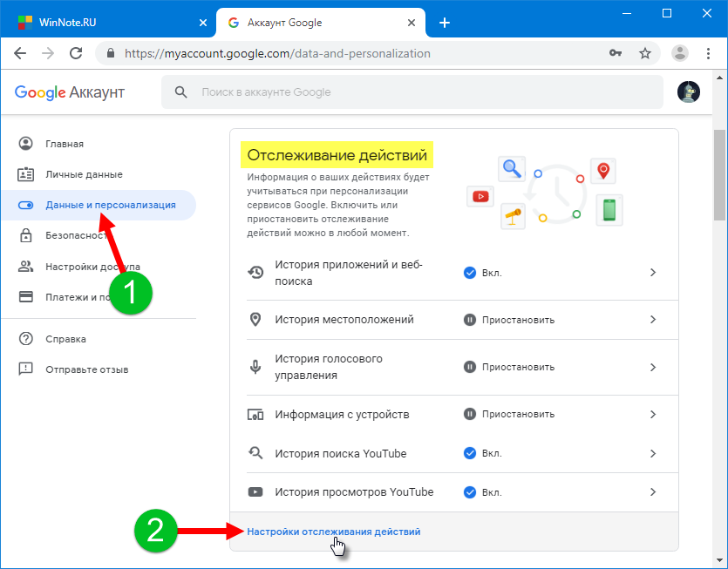The height and width of the screenshot is (569, 728).
Task: Expand История просмотров YouTube chevron
Action: pyautogui.click(x=653, y=492)
